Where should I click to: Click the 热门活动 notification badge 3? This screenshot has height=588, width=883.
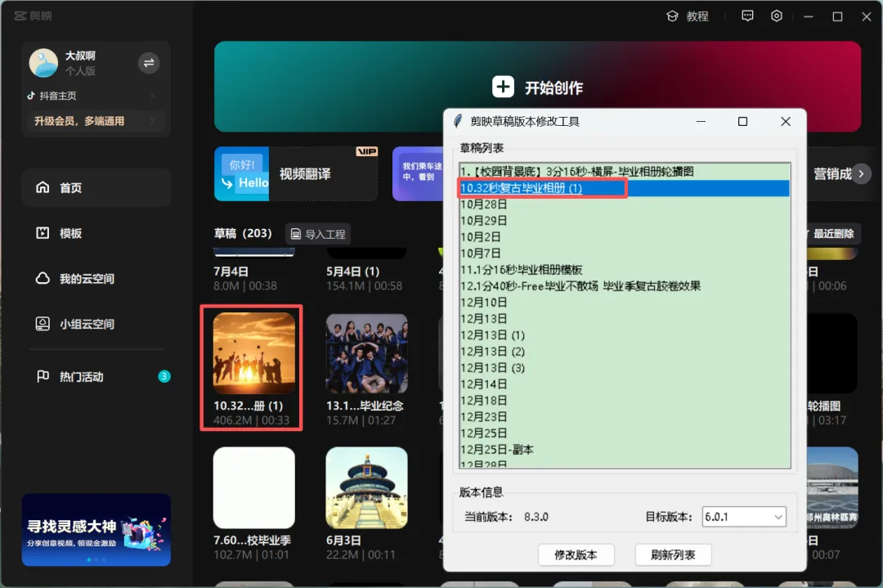click(164, 376)
